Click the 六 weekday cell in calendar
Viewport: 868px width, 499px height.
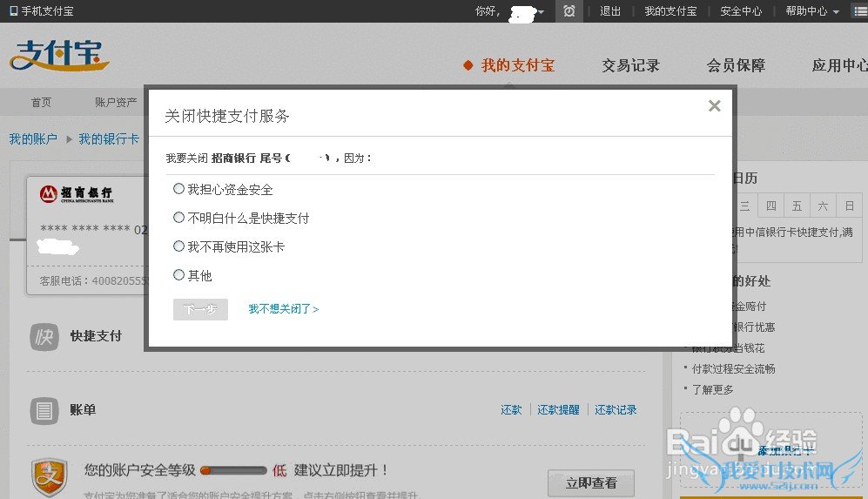click(x=823, y=206)
